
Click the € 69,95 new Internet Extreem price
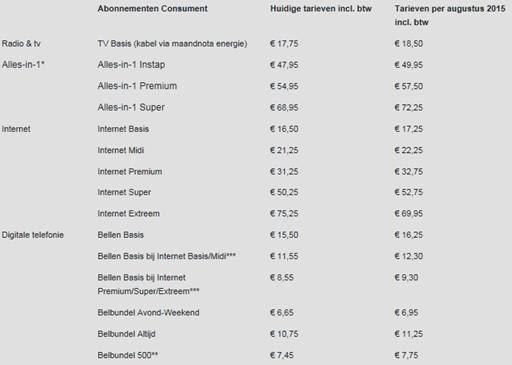409,214
